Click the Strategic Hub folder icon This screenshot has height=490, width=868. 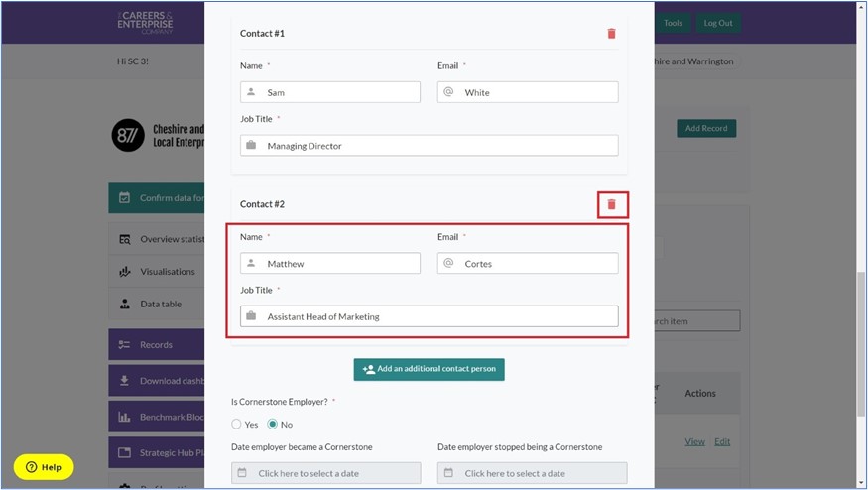[125, 453]
